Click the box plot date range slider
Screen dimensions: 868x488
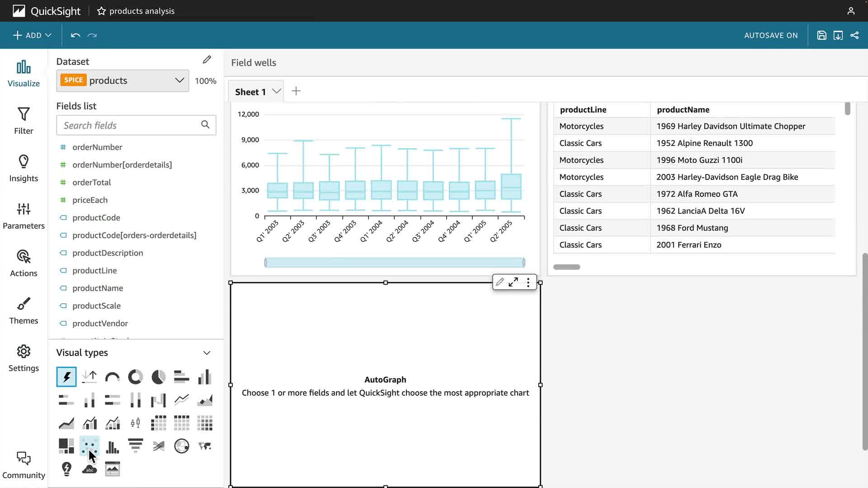(x=394, y=263)
